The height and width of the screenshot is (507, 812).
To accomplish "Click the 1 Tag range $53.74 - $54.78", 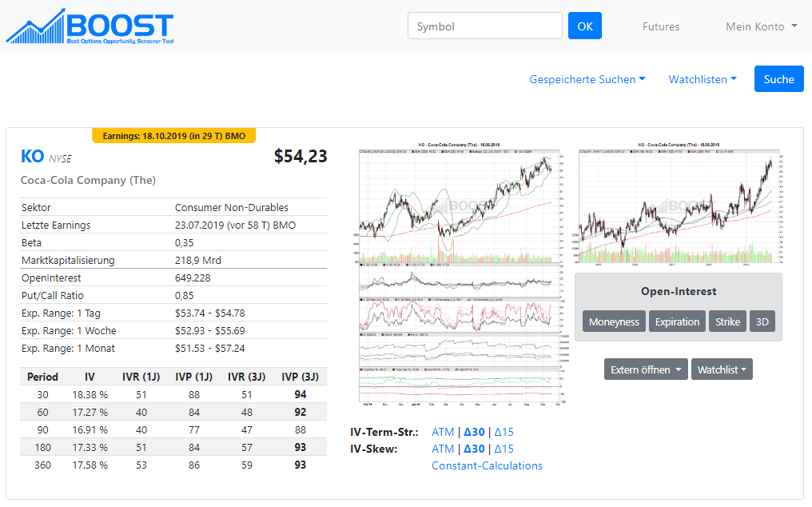I will (x=209, y=313).
